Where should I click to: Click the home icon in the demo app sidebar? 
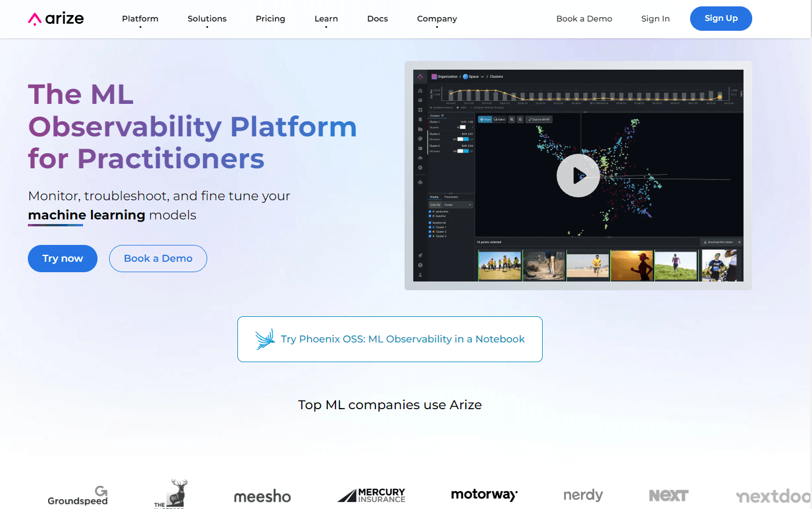click(420, 91)
